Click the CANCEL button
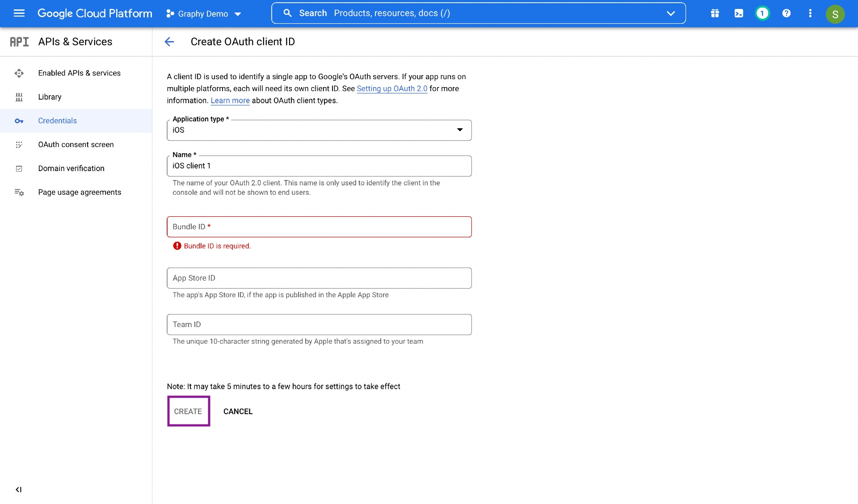858x504 pixels. click(238, 412)
